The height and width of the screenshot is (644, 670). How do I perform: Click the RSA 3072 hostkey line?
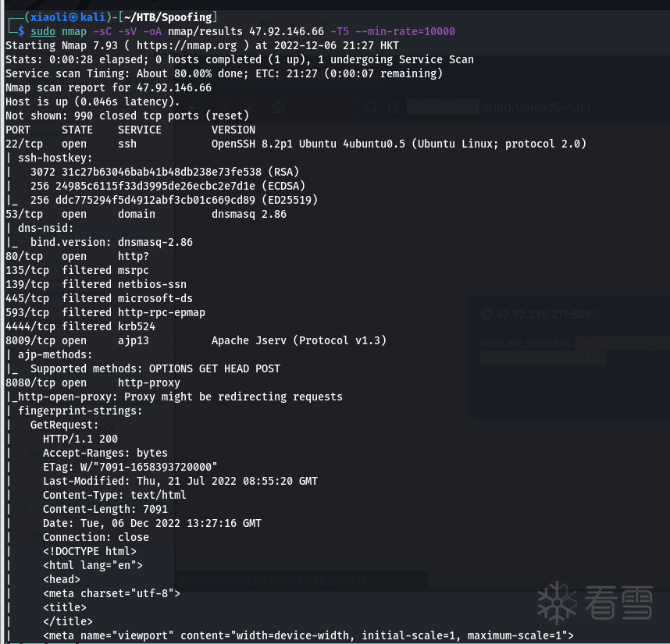pos(165,172)
